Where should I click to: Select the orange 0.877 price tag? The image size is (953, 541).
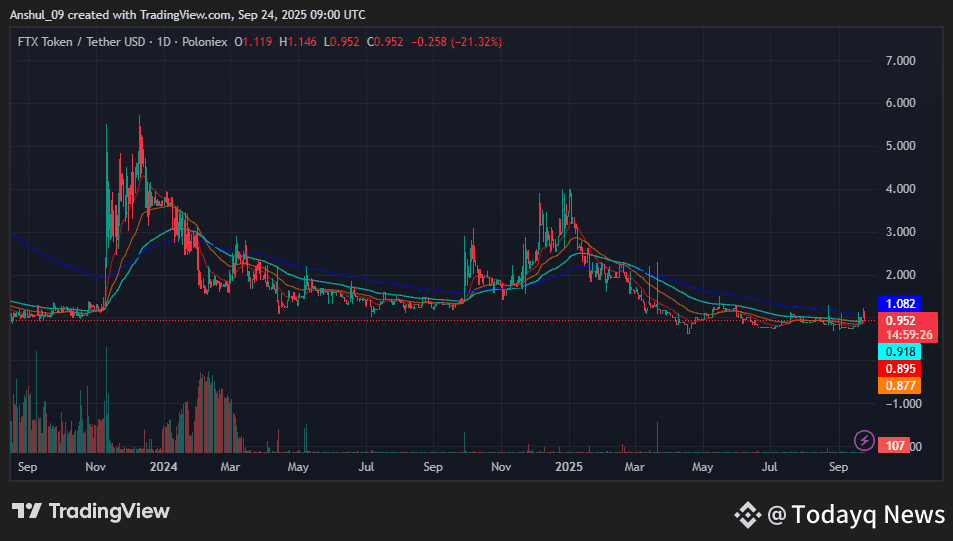pyautogui.click(x=895, y=385)
